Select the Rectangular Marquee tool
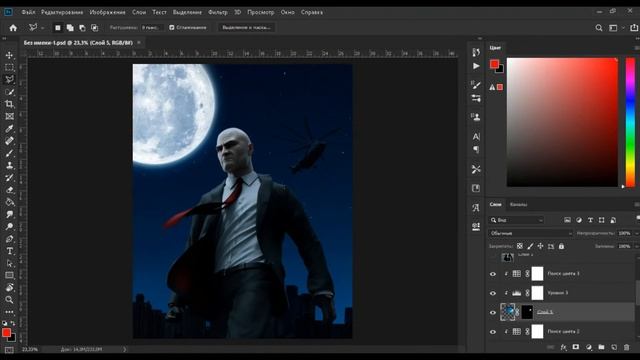Screen dimensions: 640x360 coord(9,67)
